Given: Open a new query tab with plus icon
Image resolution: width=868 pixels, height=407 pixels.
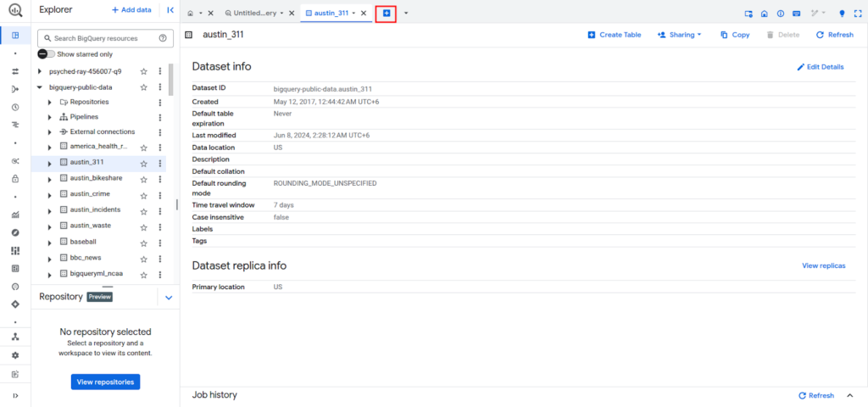Looking at the screenshot, I should (387, 13).
